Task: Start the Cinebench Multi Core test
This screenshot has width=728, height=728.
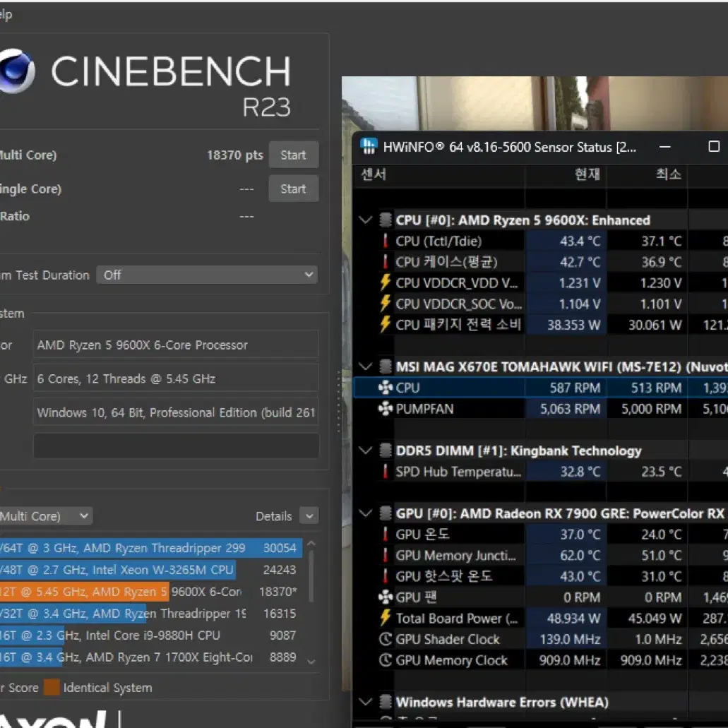Action: point(294,155)
